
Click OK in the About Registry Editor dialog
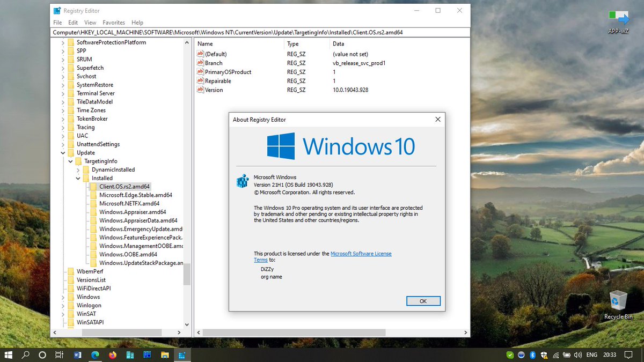pos(423,301)
